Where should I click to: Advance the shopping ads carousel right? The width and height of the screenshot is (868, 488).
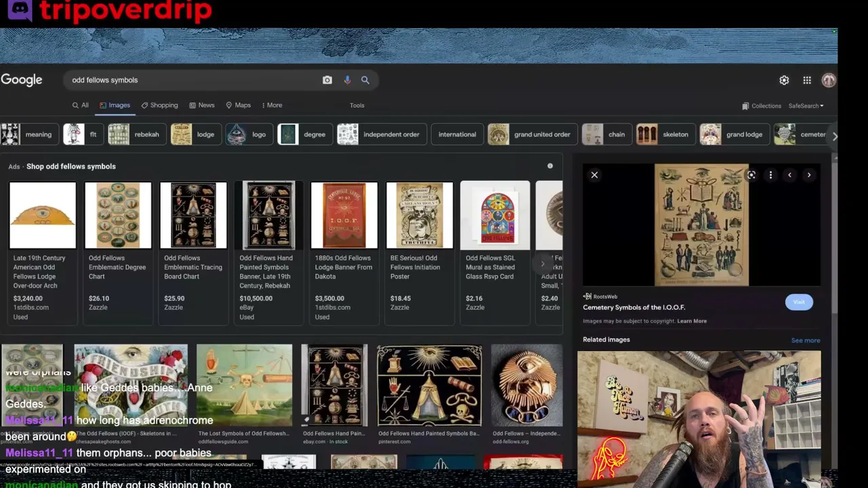[x=542, y=264]
